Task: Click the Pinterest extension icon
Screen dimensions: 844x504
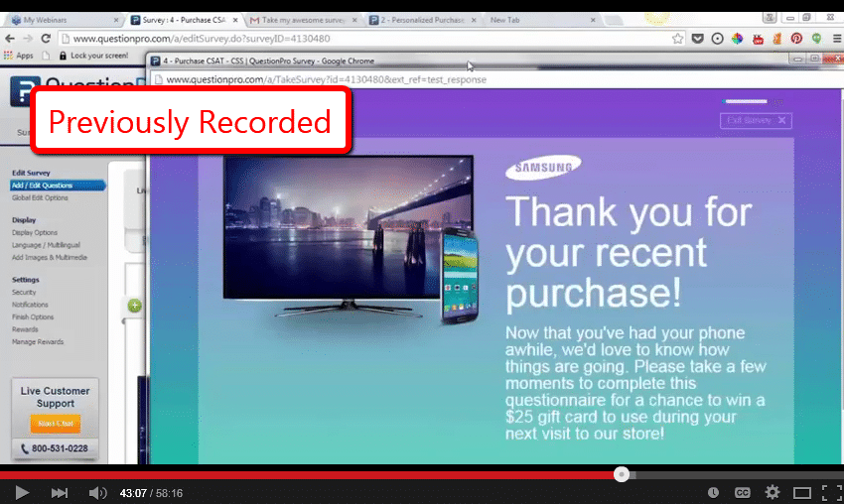Action: [796, 39]
